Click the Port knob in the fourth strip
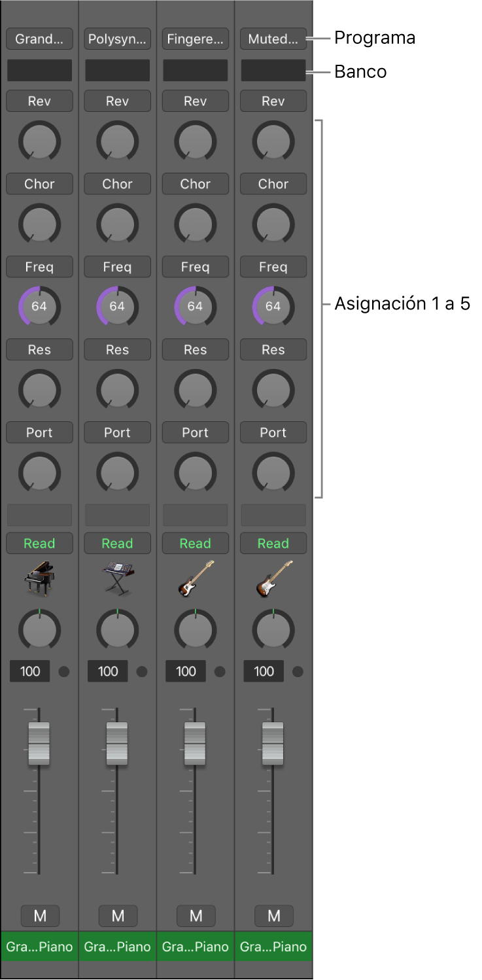The height and width of the screenshot is (980, 482). tap(273, 472)
